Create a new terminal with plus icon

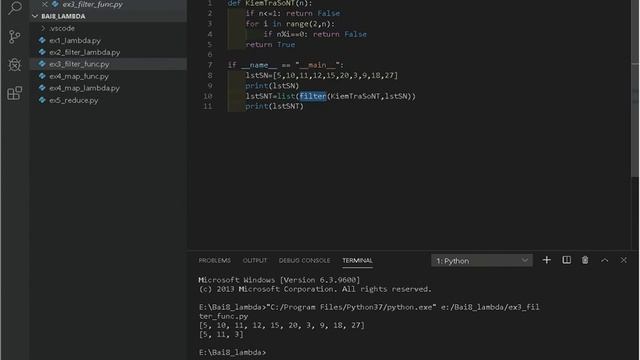click(547, 260)
